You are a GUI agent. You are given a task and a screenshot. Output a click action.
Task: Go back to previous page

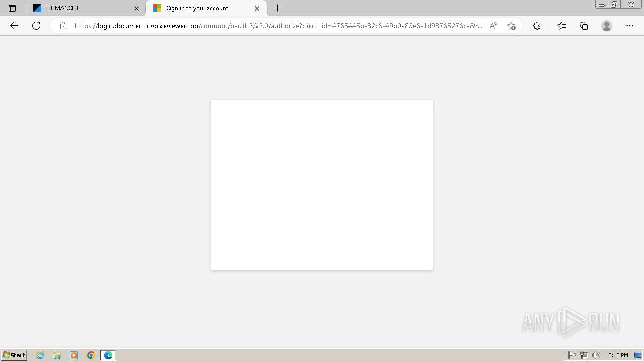click(x=14, y=26)
